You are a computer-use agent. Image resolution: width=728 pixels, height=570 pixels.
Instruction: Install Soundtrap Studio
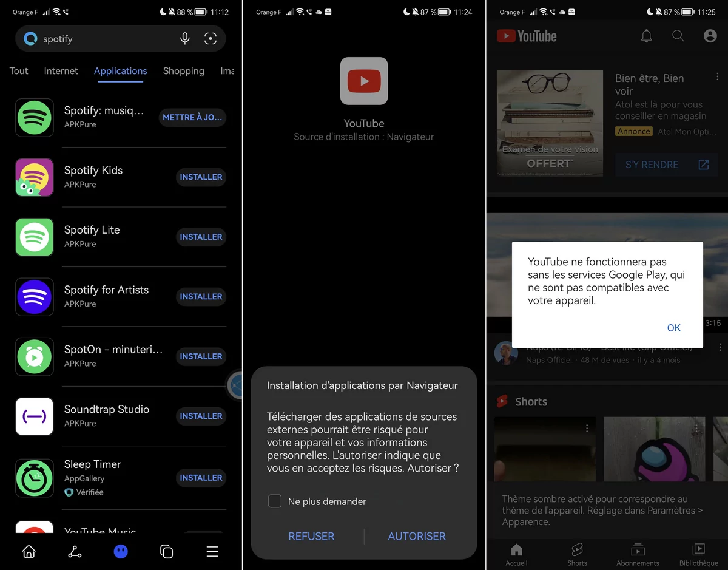[x=201, y=416]
